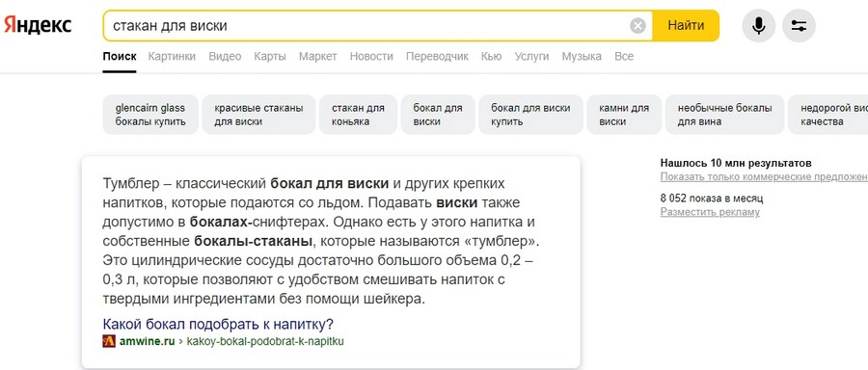Pick the 'камни для виски' chip
The image size is (868, 370).
click(624, 115)
